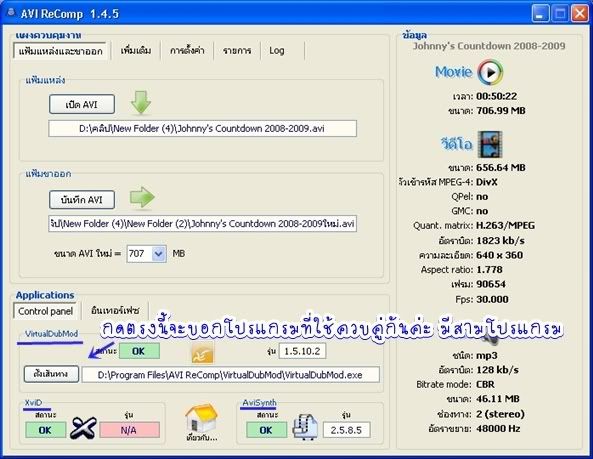Image resolution: width=593 pixels, height=459 pixels.
Task: Click the XviD version N/A field
Action: pyautogui.click(x=129, y=430)
